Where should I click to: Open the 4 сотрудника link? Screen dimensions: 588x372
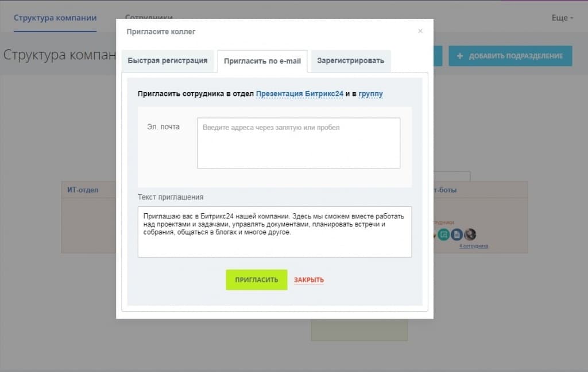tap(474, 246)
